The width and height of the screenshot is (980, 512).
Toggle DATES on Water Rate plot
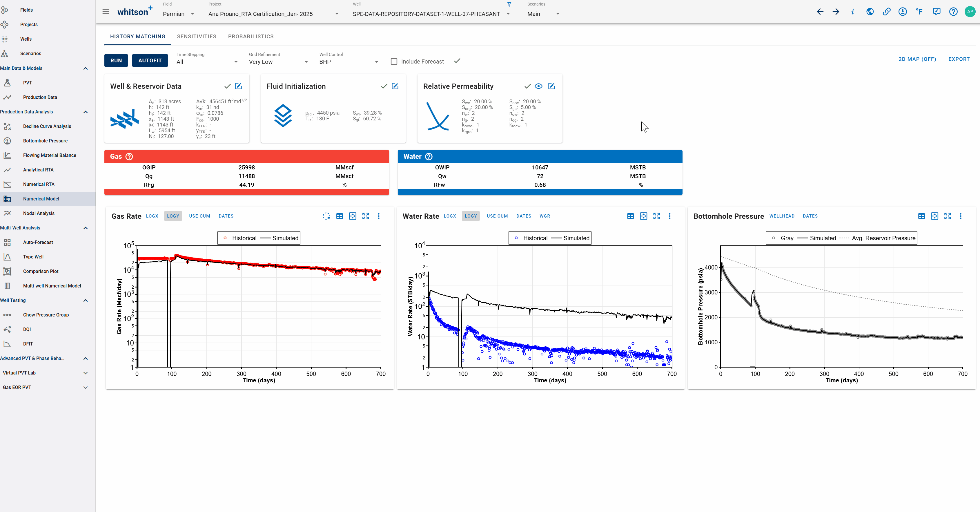pos(523,216)
